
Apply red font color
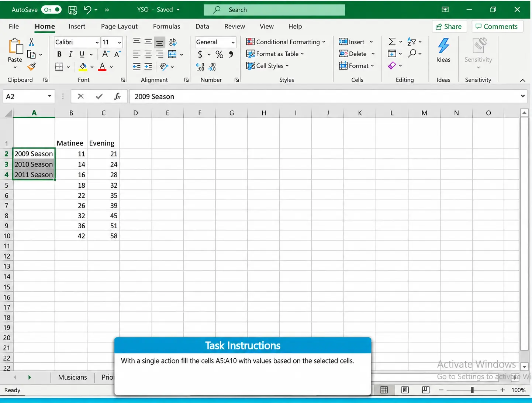pyautogui.click(x=103, y=67)
